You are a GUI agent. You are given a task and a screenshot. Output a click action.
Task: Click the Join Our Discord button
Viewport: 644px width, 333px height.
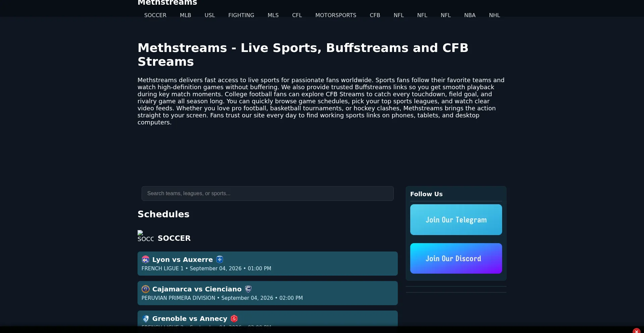pyautogui.click(x=456, y=258)
